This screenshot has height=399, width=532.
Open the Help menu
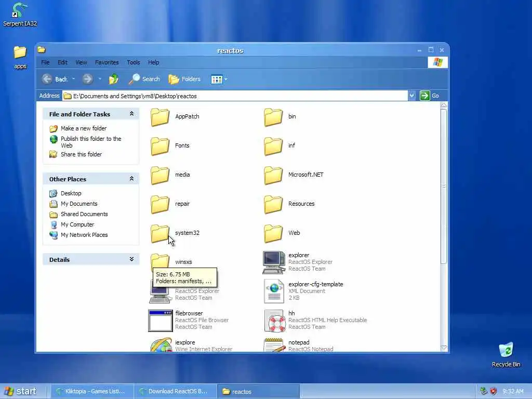pyautogui.click(x=153, y=62)
